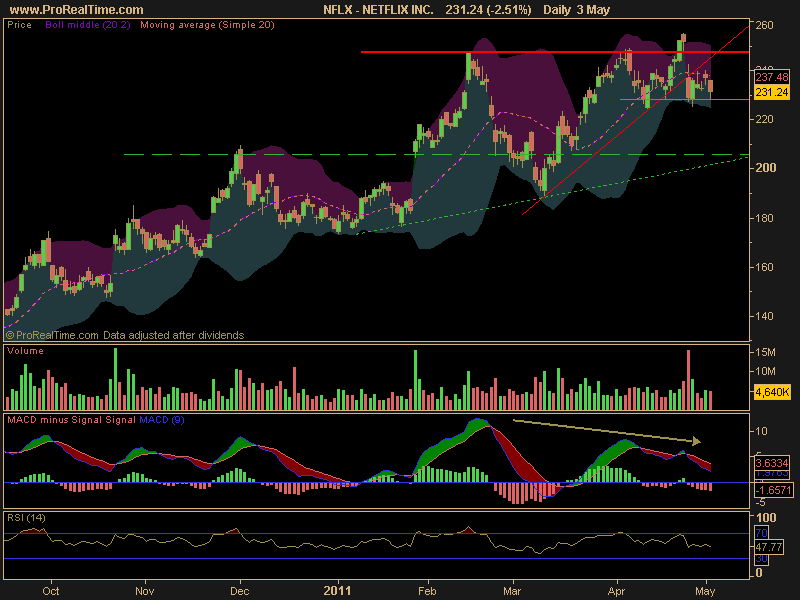
Task: Select the RSI (14) panel label
Action: tap(26, 518)
